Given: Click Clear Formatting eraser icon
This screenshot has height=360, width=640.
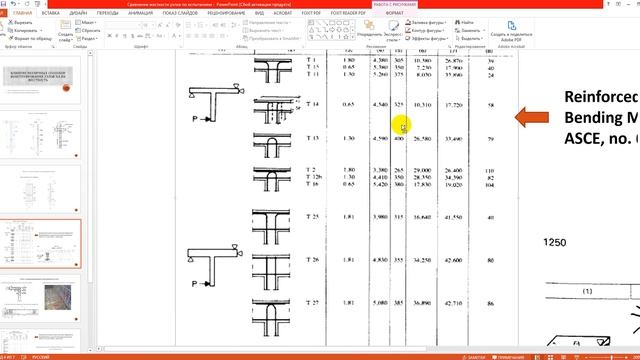Looking at the screenshot, I should click(178, 25).
